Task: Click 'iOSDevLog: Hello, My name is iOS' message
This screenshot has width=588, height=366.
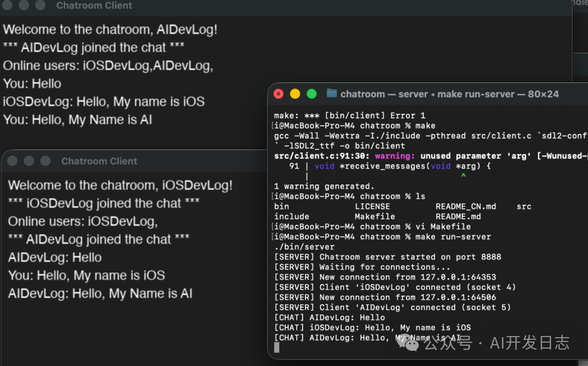Action: click(104, 102)
